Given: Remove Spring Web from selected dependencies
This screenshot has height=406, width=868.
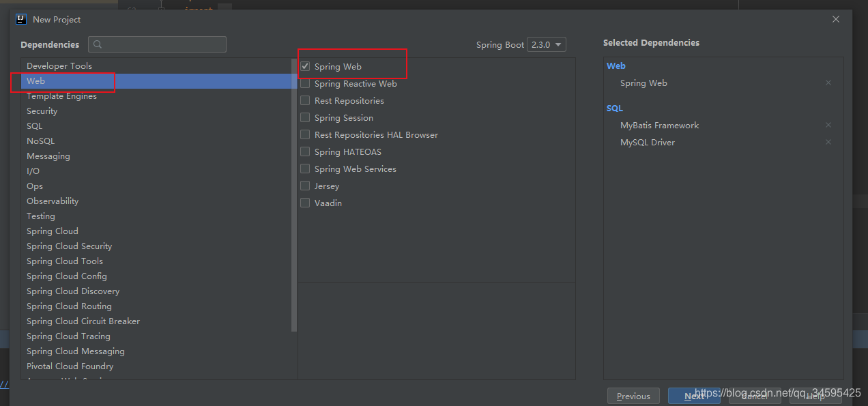Looking at the screenshot, I should tap(828, 83).
